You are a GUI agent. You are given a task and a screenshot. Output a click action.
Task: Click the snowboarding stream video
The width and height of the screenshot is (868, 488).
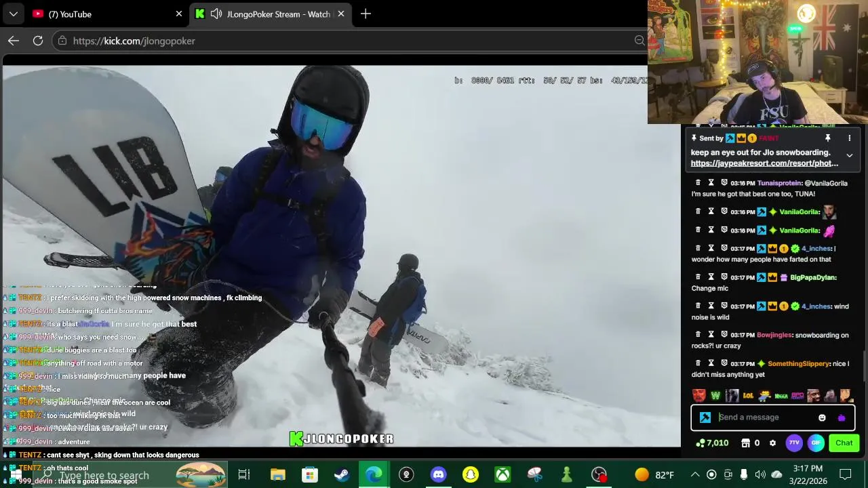tap(340, 256)
